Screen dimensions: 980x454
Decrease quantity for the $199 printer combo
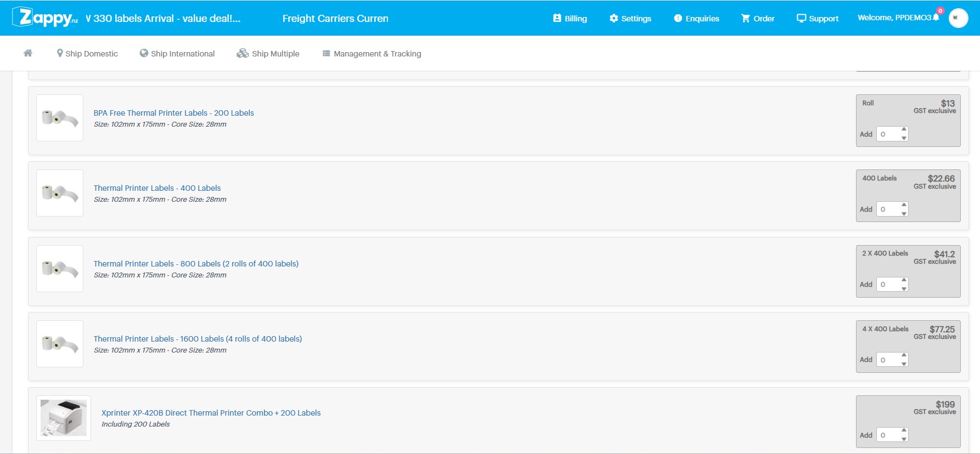click(904, 439)
